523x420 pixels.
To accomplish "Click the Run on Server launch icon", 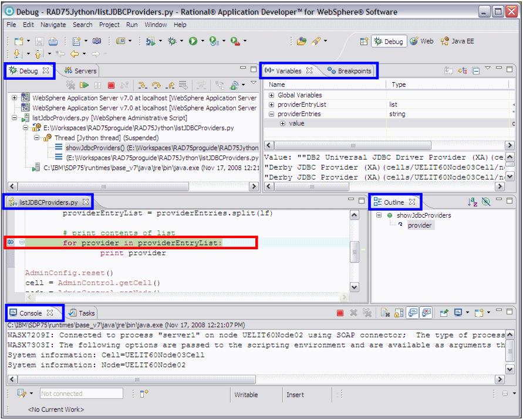I will 150,41.
